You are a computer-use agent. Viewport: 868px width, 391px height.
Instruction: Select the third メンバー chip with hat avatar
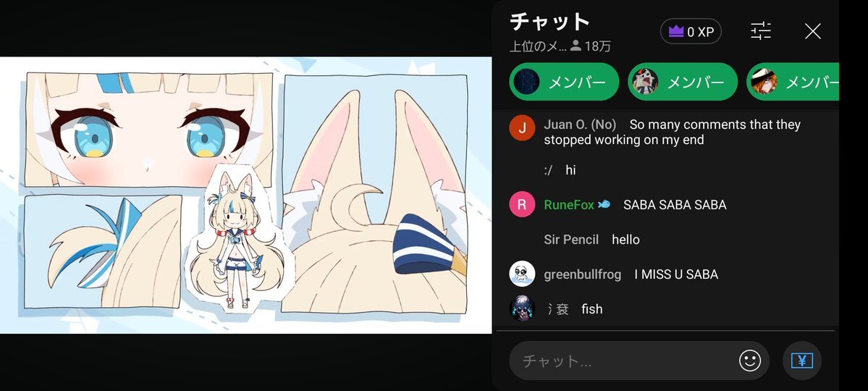793,82
